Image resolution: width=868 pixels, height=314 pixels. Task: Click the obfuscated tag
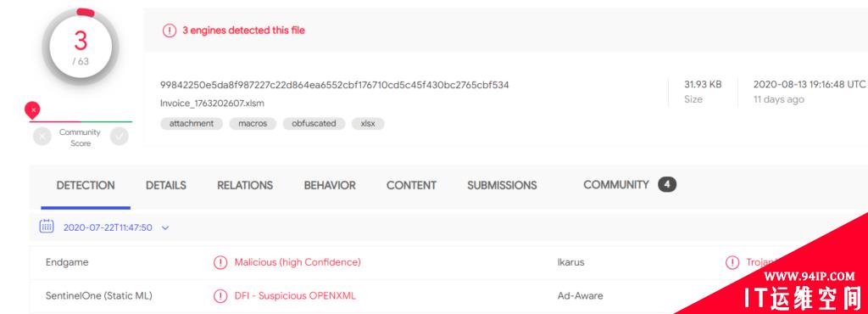pyautogui.click(x=314, y=124)
